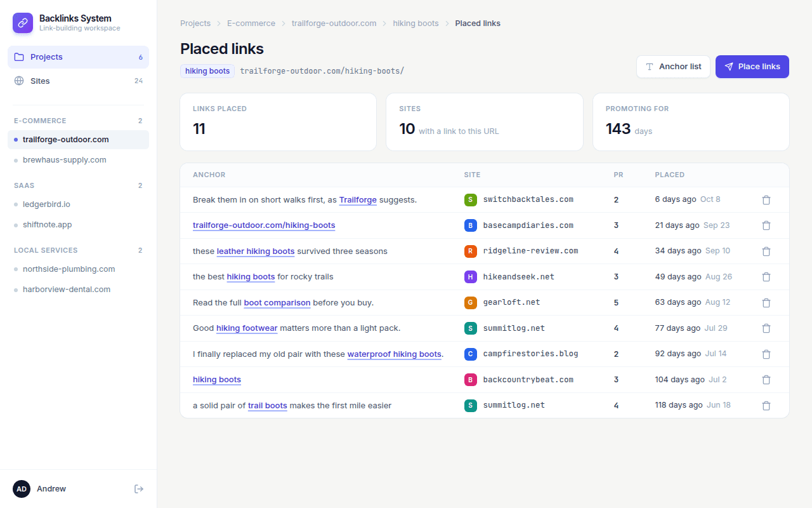812x508 pixels.
Task: Click the trail boots anchor link
Action: [x=268, y=406]
